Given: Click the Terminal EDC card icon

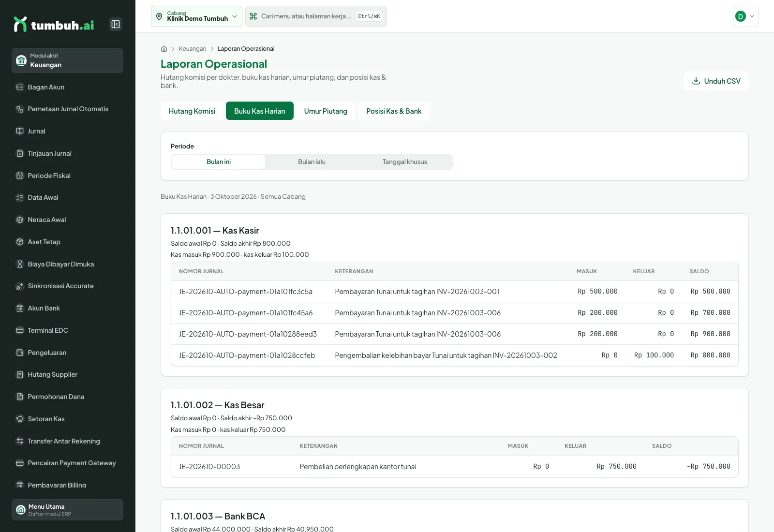Looking at the screenshot, I should (20, 330).
